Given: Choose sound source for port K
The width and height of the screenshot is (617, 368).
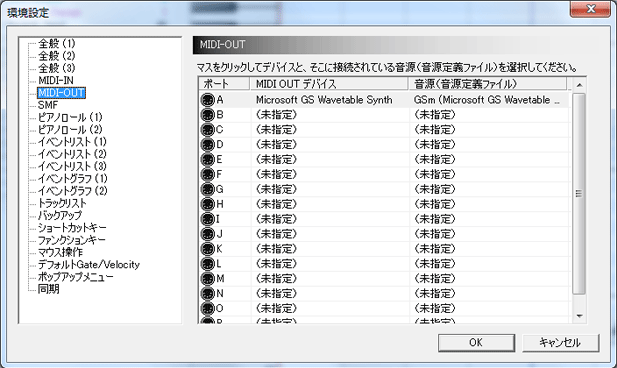Looking at the screenshot, I should click(489, 249).
